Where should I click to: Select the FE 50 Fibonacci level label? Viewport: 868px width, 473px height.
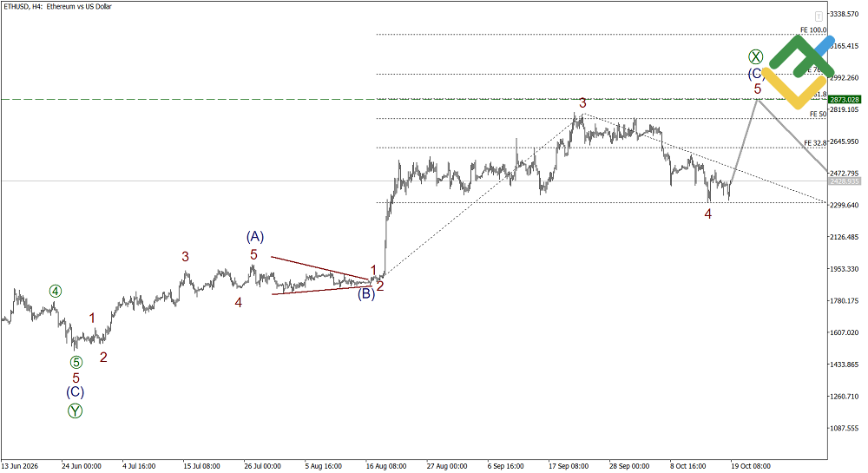coord(818,114)
